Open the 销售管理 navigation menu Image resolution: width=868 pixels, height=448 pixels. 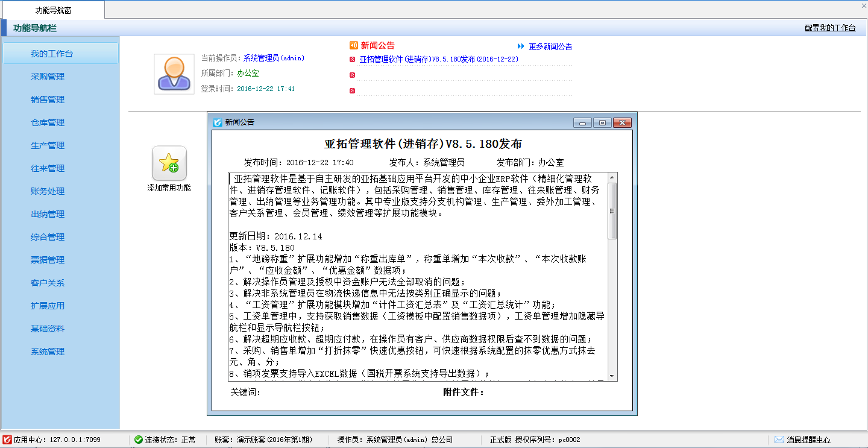click(48, 99)
